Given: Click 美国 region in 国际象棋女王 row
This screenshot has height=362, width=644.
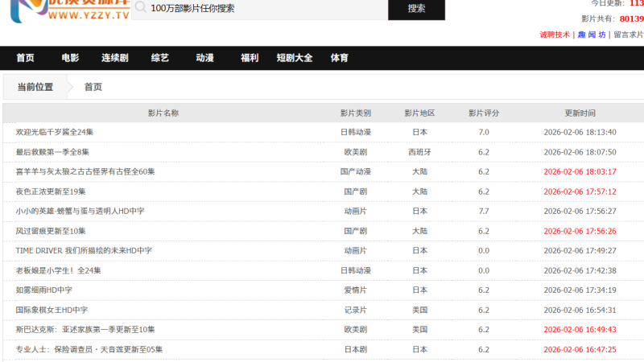Looking at the screenshot, I should 419,310.
